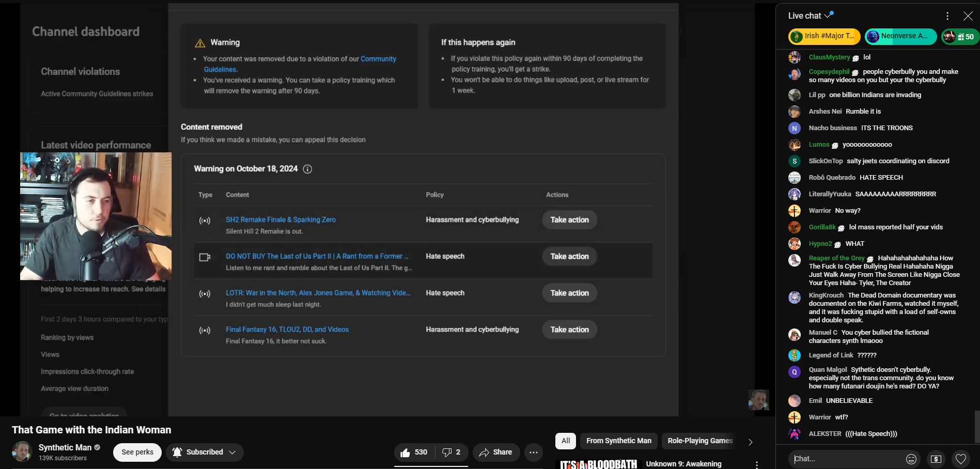Image resolution: width=980 pixels, height=469 pixels.
Task: Click the Lumos username in chat
Action: (x=819, y=144)
